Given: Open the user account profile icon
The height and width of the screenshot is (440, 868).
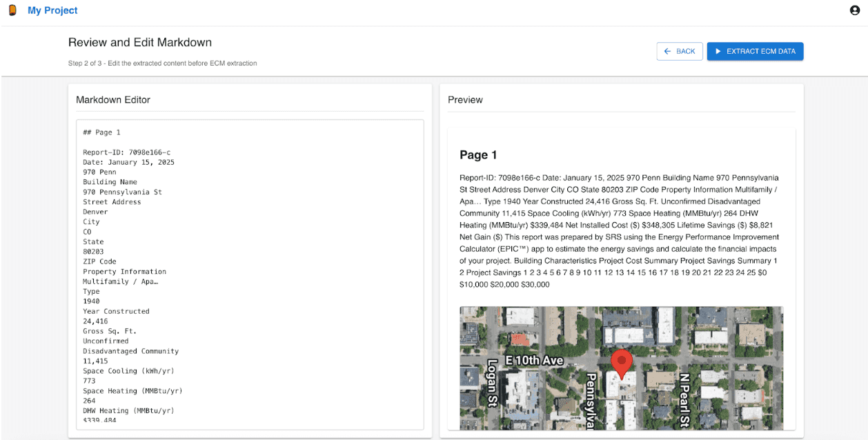Looking at the screenshot, I should coord(855,10).
